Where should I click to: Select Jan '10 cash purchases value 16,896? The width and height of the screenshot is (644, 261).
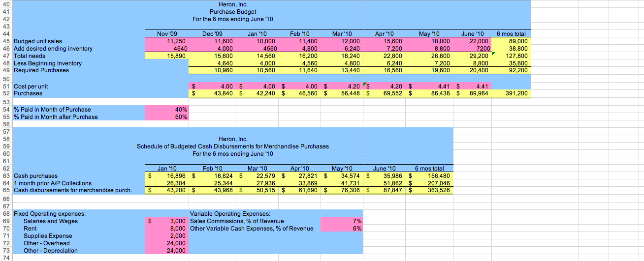[167, 175]
